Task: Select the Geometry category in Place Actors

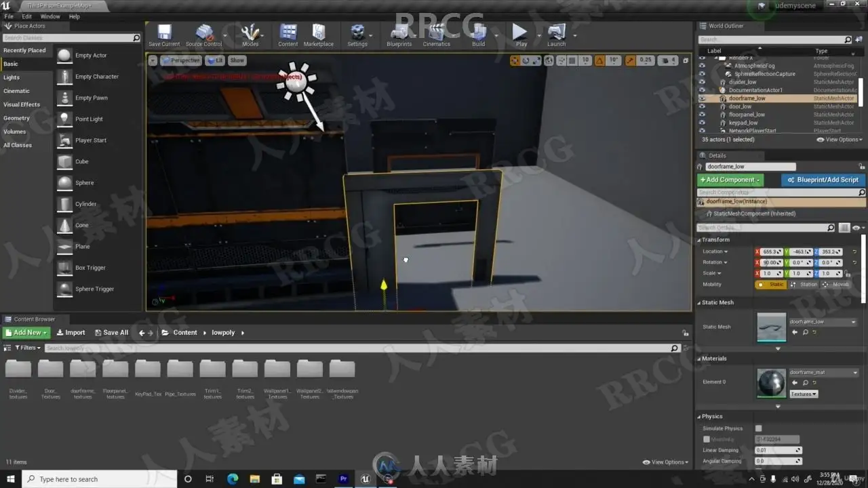Action: (x=17, y=118)
